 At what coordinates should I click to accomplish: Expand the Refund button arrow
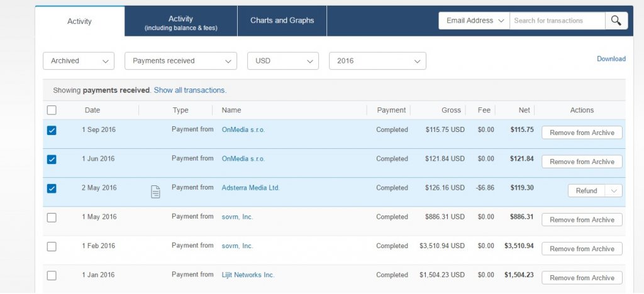point(614,191)
